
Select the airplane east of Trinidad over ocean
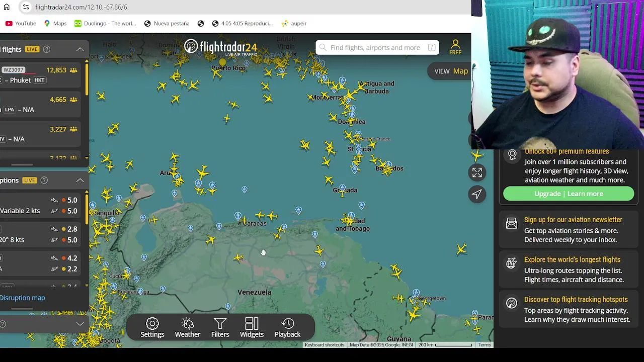pyautogui.click(x=462, y=248)
